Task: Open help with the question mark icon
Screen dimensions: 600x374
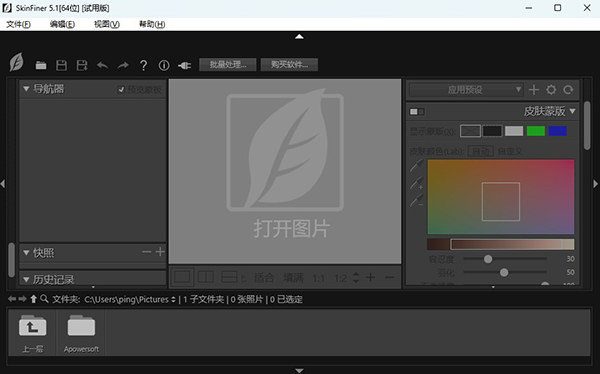Action: (143, 65)
